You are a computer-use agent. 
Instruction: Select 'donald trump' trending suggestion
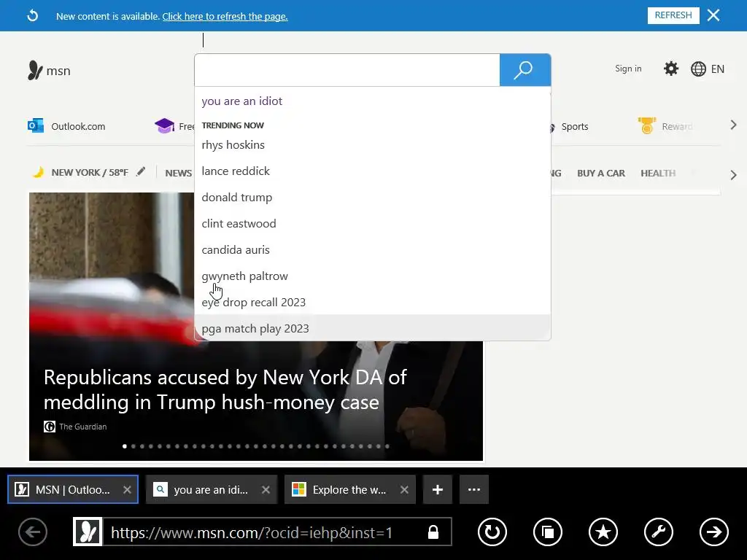point(373,197)
